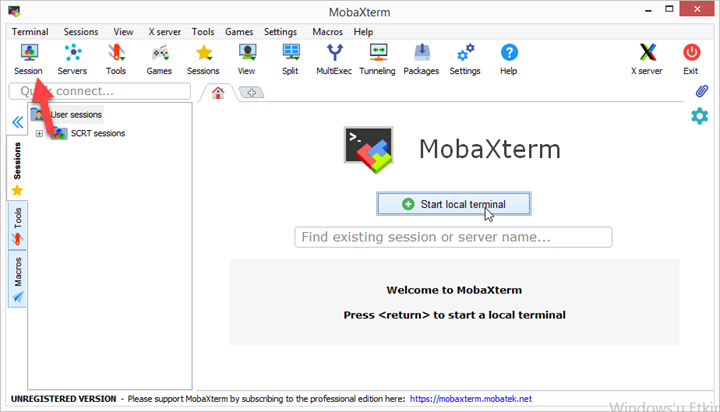Click the red Exit power icon
Screen dimensions: 720x412
(691, 60)
